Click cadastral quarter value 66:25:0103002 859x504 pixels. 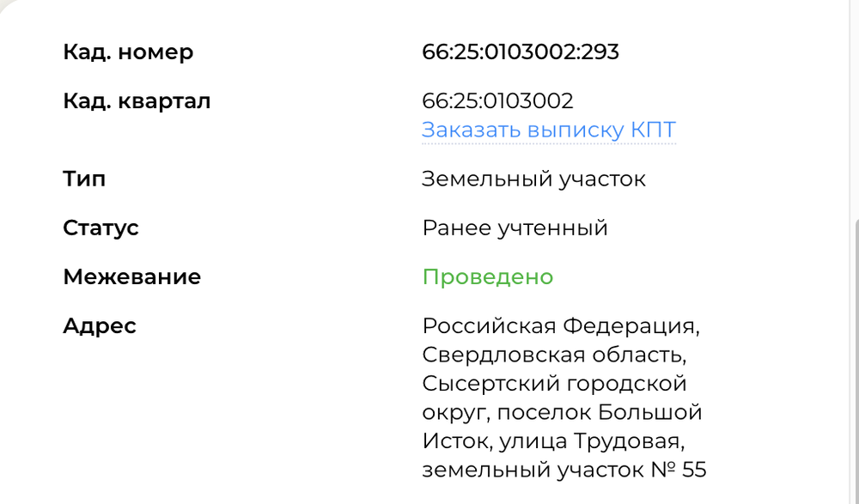pos(497,100)
